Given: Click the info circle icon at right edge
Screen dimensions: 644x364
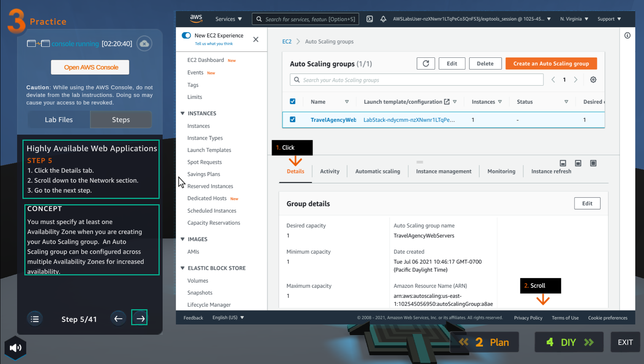Looking at the screenshot, I should point(627,35).
